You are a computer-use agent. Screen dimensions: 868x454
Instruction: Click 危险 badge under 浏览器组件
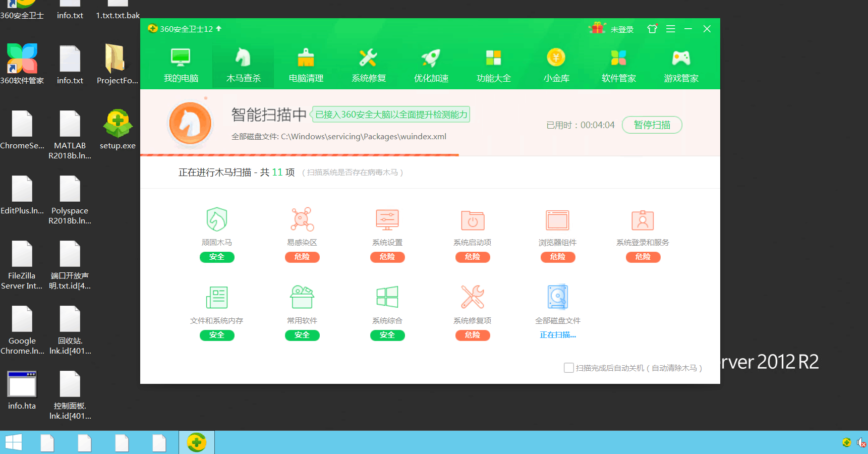(558, 257)
